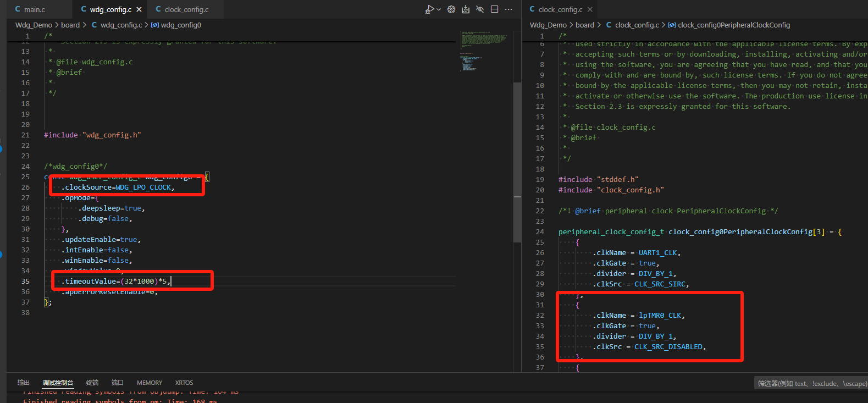
Task: Select the 调试控制台 debug console tab
Action: pos(58,383)
